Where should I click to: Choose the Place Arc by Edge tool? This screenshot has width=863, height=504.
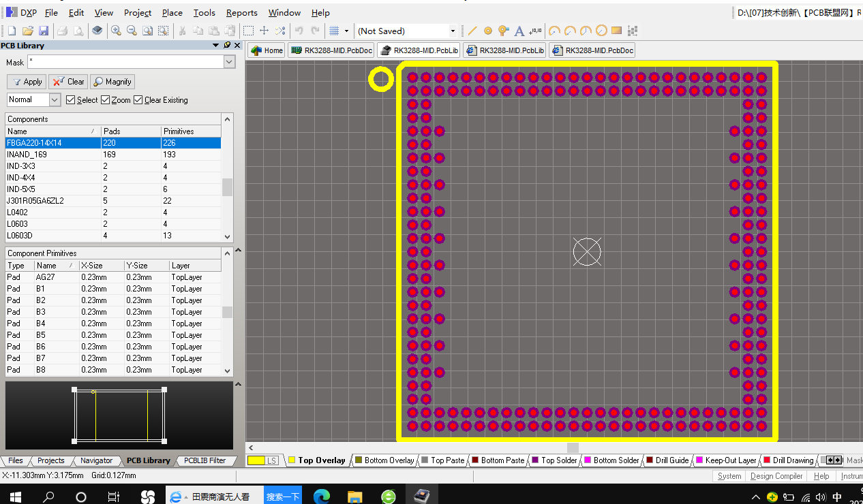[x=570, y=31]
